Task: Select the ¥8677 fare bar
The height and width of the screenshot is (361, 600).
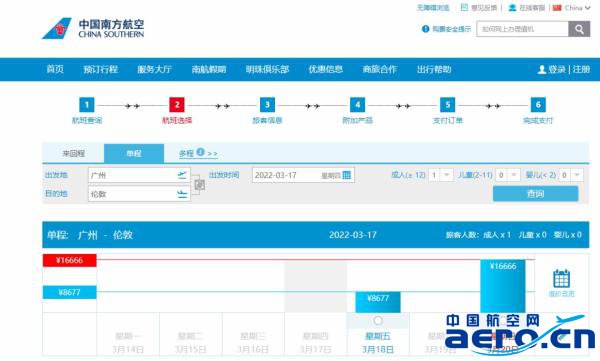Action: pyautogui.click(x=378, y=302)
